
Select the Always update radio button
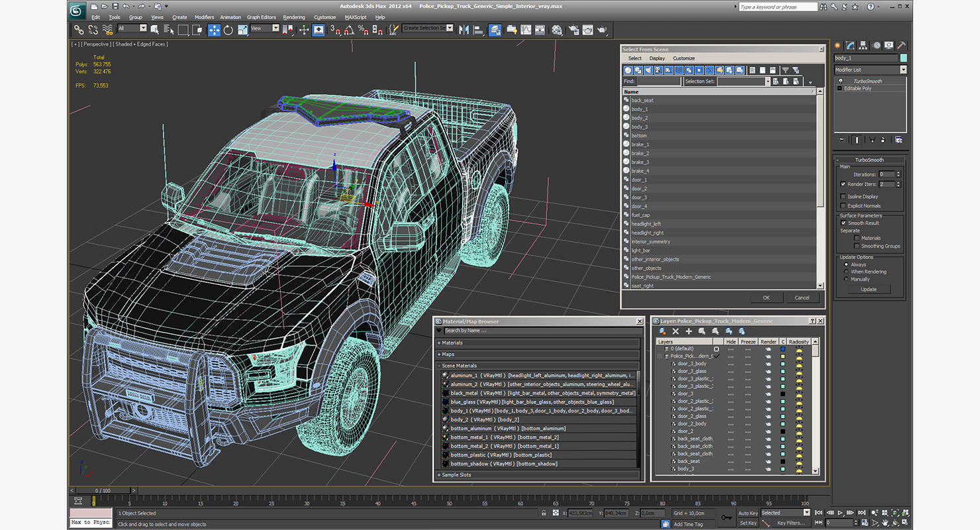846,264
